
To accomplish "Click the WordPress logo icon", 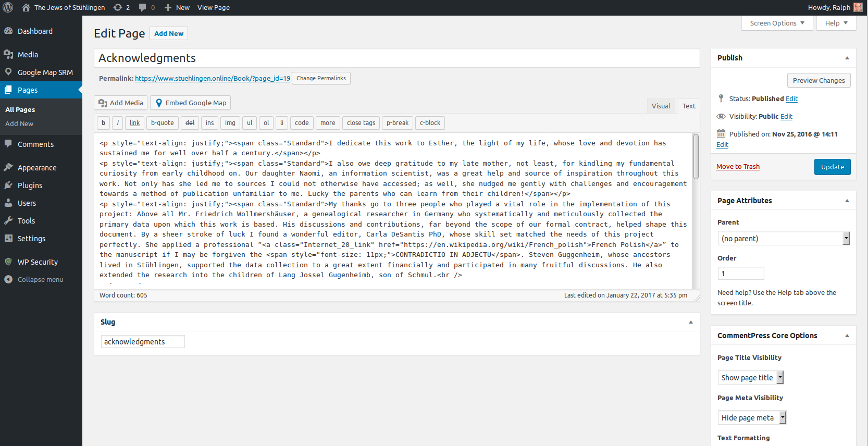I will click(8, 7).
